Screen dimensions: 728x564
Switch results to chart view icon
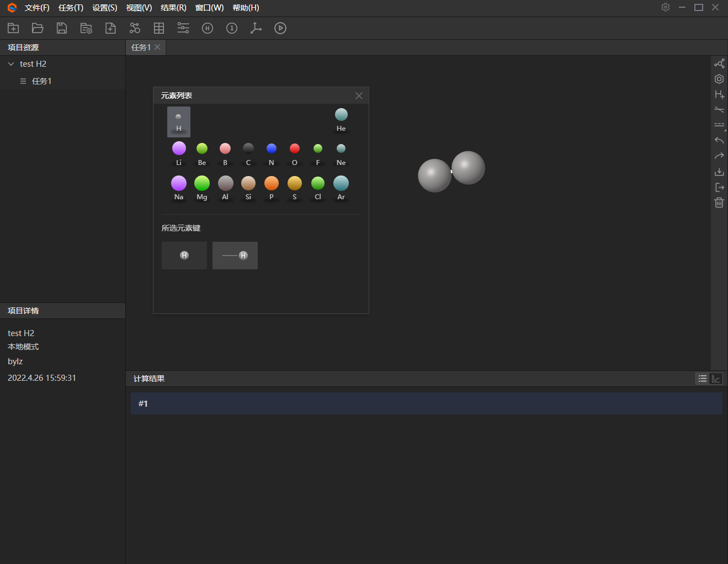pyautogui.click(x=716, y=379)
